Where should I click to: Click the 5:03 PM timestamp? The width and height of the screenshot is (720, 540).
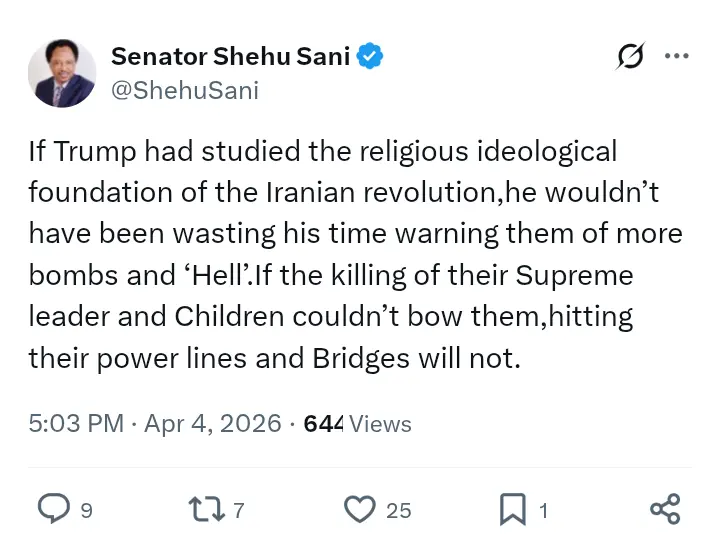[76, 423]
